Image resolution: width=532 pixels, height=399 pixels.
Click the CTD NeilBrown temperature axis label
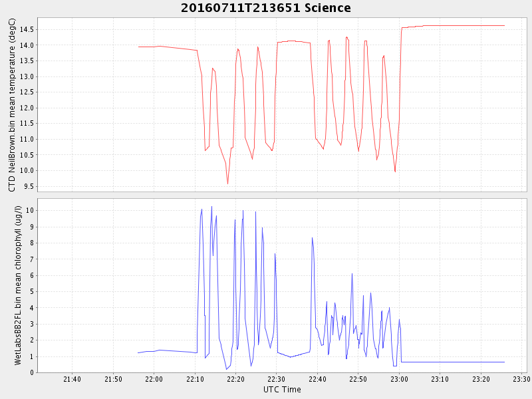click(11, 105)
